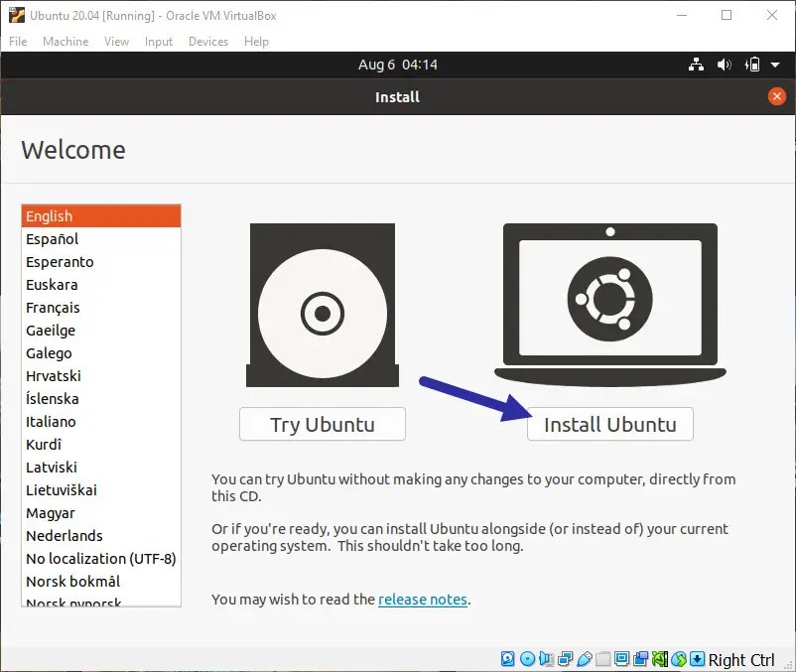The width and height of the screenshot is (796, 672).
Task: Open the Devices menu
Action: 207,41
